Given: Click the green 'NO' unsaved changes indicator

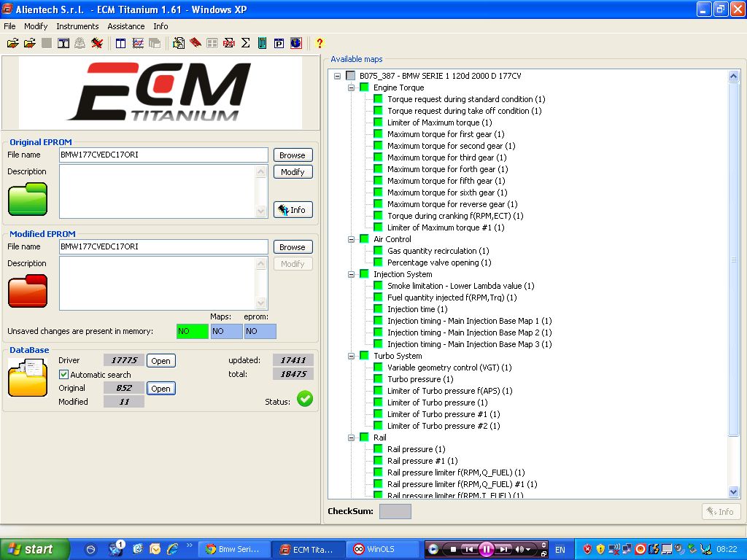Looking at the screenshot, I should pos(193,331).
